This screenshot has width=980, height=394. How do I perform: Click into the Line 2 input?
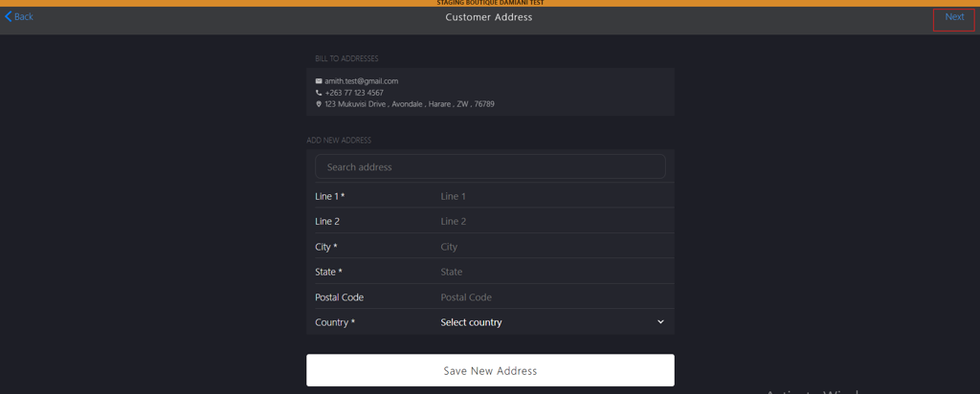click(552, 221)
